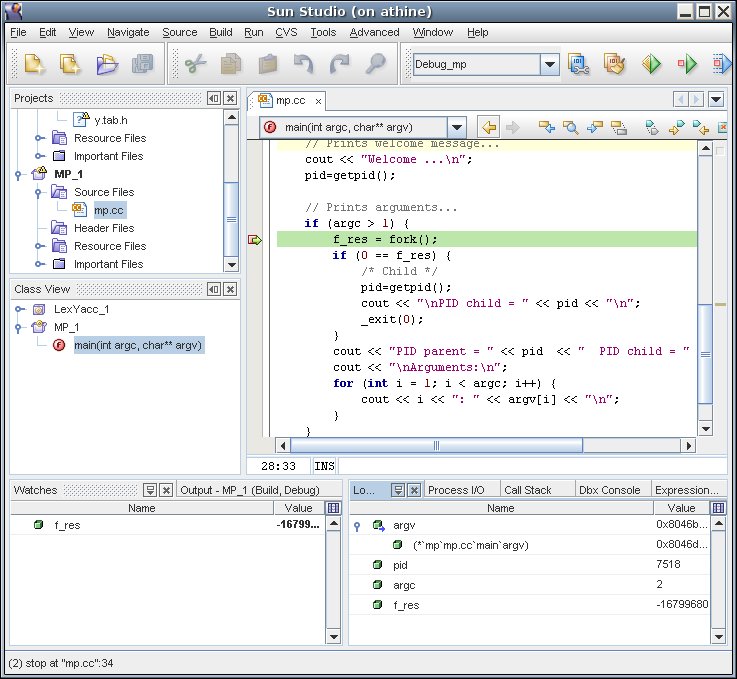Select mp.cc in Source Files

coord(108,210)
